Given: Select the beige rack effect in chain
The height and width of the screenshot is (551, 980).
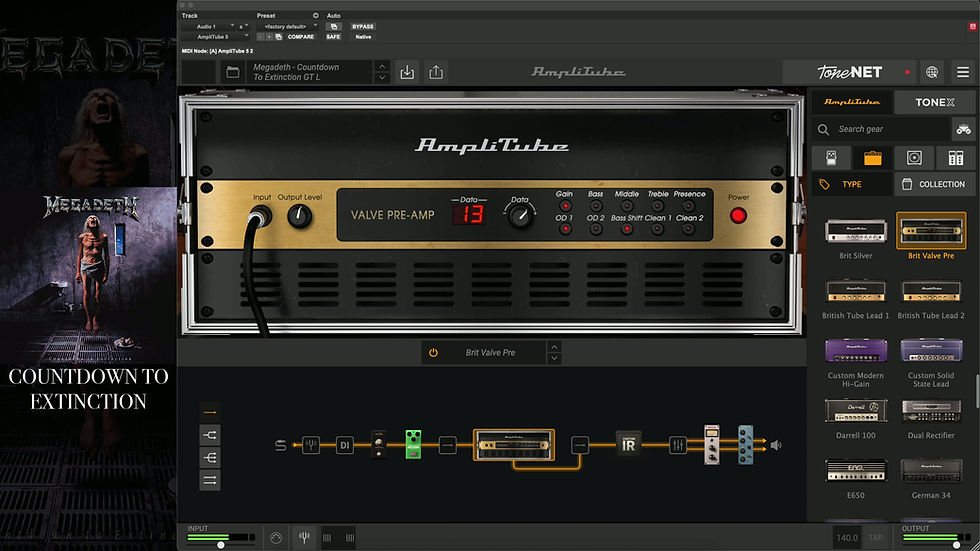Looking at the screenshot, I should pyautogui.click(x=711, y=445).
